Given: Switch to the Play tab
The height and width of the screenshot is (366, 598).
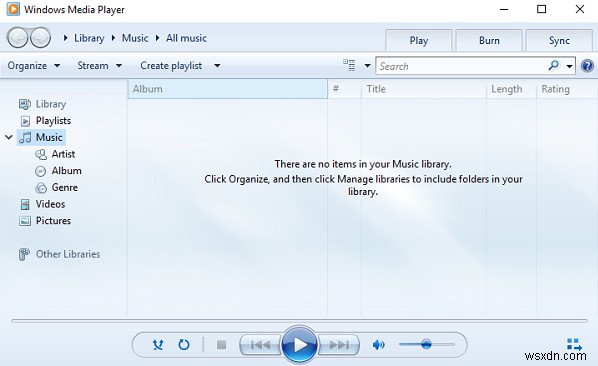Looking at the screenshot, I should click(x=419, y=40).
